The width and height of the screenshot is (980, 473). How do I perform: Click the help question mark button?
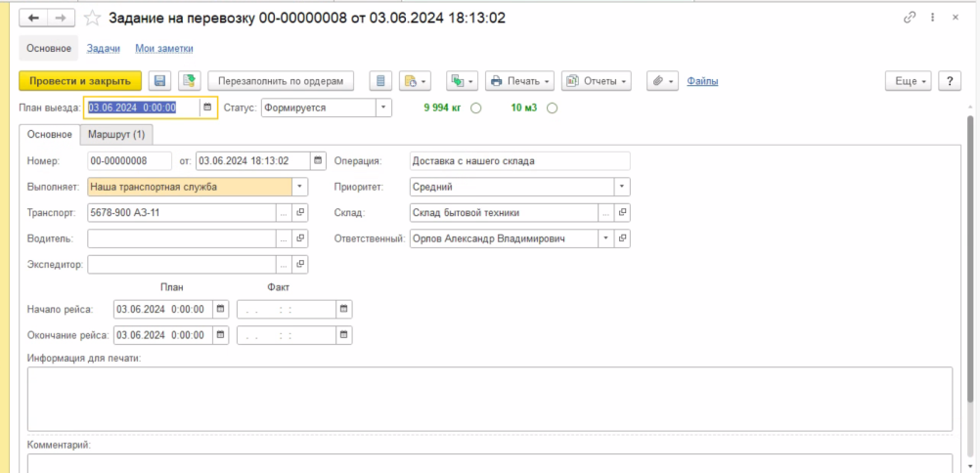949,81
